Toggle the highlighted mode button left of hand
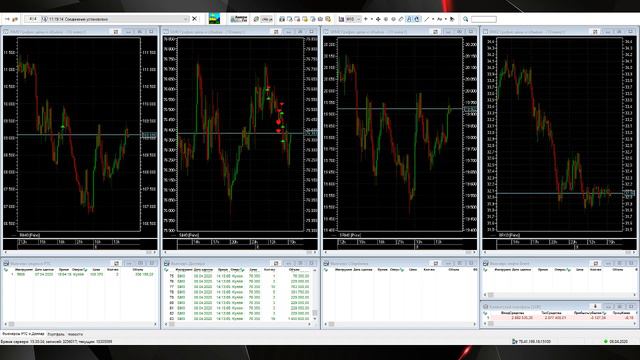 click(x=409, y=19)
